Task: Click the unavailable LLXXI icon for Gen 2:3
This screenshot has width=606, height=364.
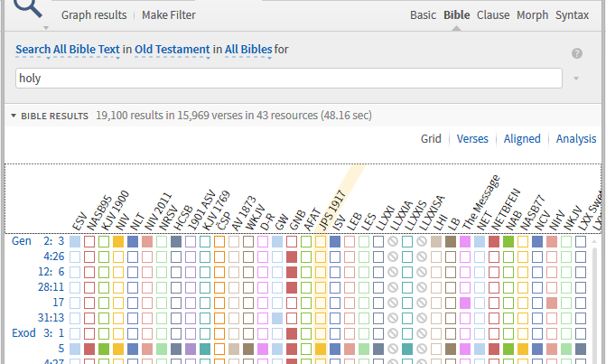Action: tap(393, 241)
